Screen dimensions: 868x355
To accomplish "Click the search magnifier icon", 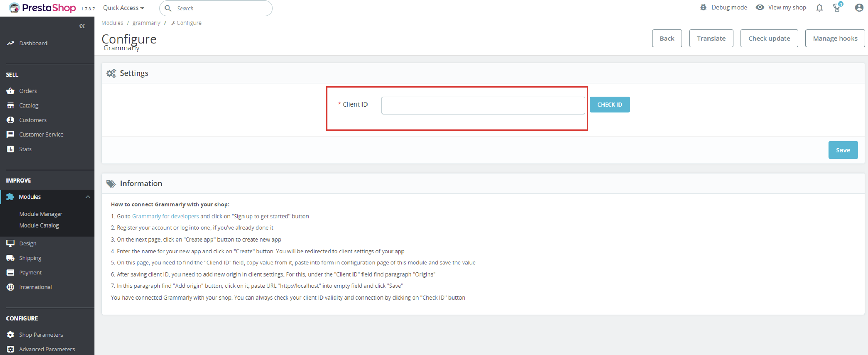I will [168, 8].
